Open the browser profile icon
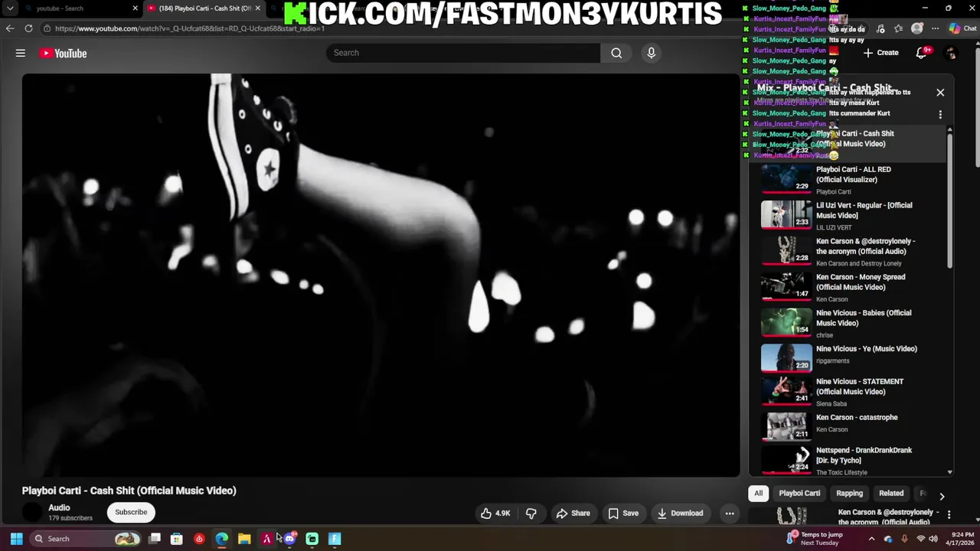 coord(917,28)
